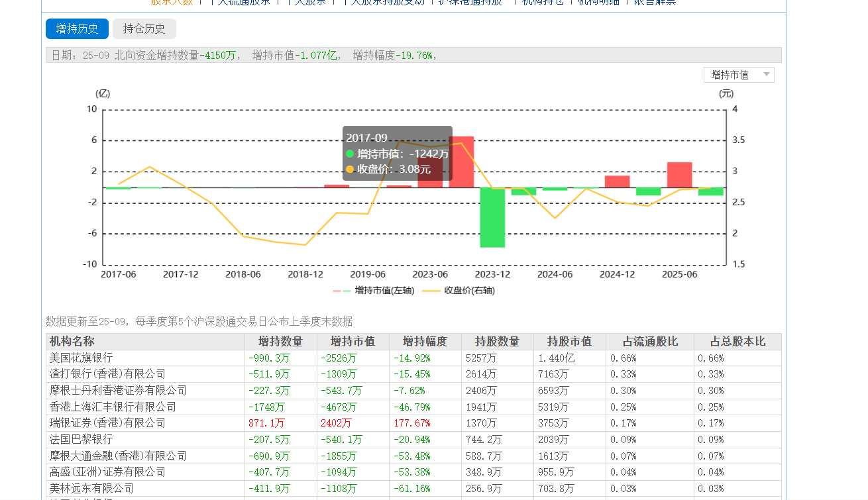Toggle the 收盘价(右轴) legend entry

(459, 290)
